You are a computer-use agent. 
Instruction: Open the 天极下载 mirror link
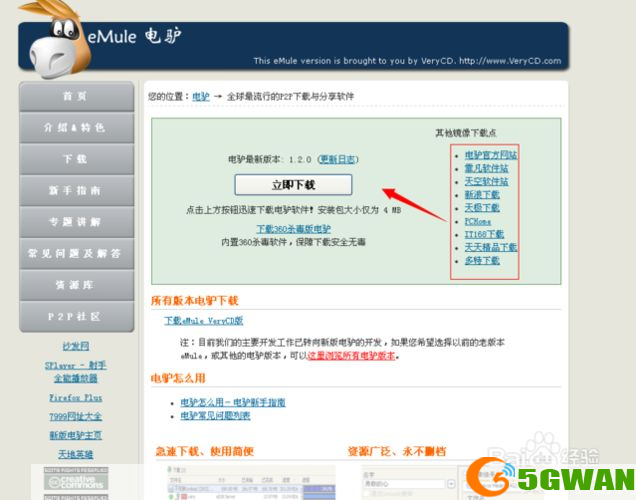[482, 208]
